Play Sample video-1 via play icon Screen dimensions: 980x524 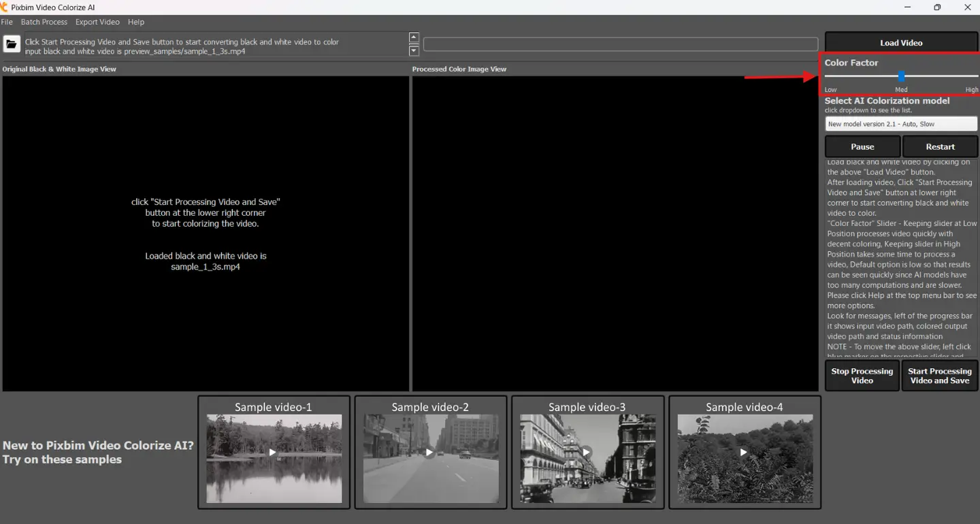(273, 452)
